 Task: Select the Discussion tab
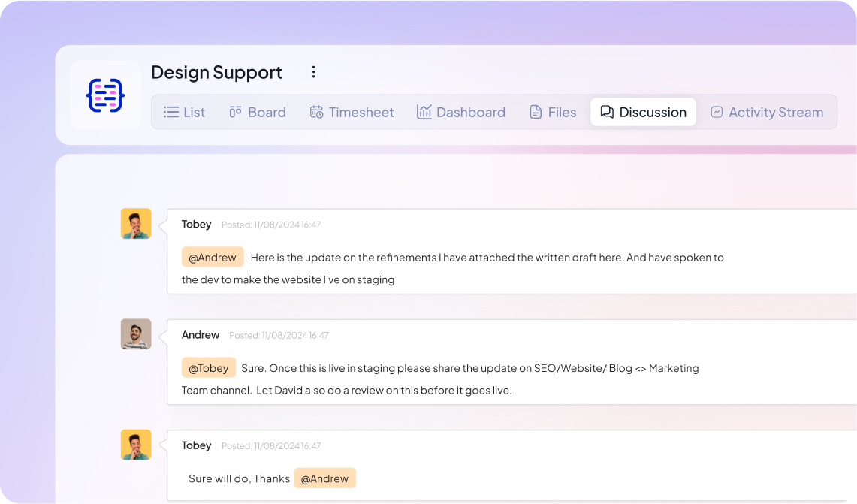[x=643, y=112]
